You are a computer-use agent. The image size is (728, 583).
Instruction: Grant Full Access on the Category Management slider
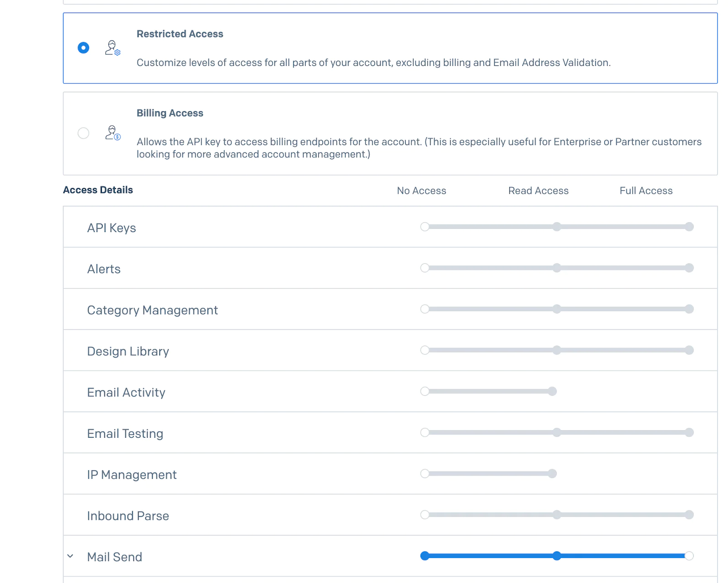690,309
